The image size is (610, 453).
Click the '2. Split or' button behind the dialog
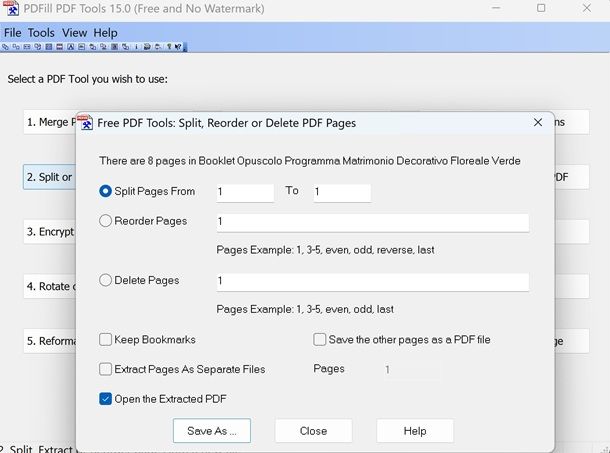(x=50, y=177)
